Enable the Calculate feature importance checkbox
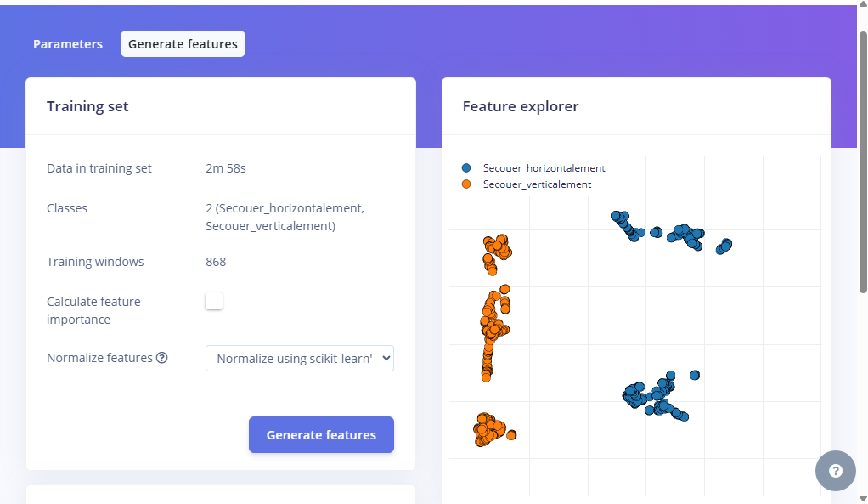The image size is (868, 504). click(214, 301)
